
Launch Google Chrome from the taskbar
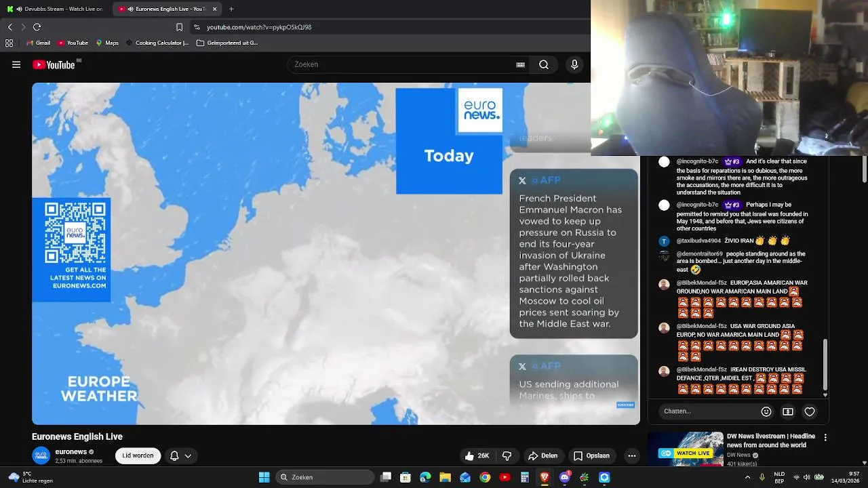pyautogui.click(x=485, y=477)
